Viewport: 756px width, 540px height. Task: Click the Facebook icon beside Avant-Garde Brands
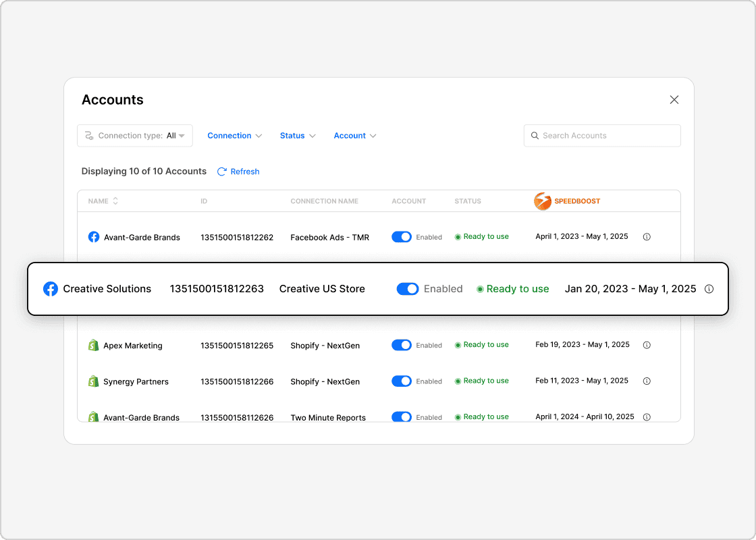(x=93, y=237)
